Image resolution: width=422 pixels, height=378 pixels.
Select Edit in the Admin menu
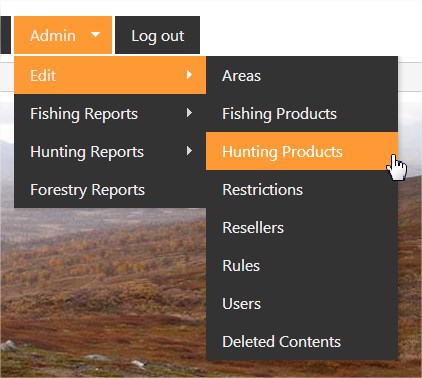click(110, 75)
